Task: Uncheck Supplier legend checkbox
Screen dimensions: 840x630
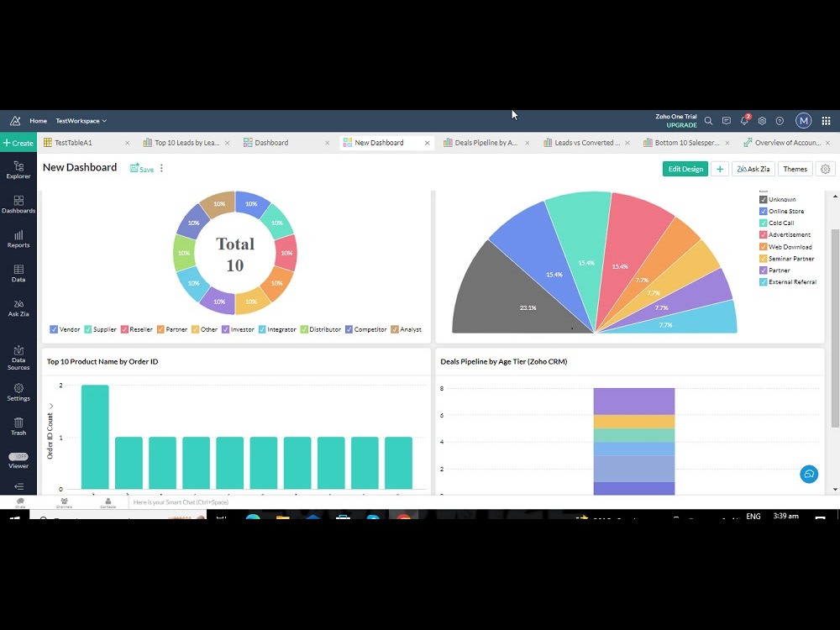Action: click(x=88, y=329)
